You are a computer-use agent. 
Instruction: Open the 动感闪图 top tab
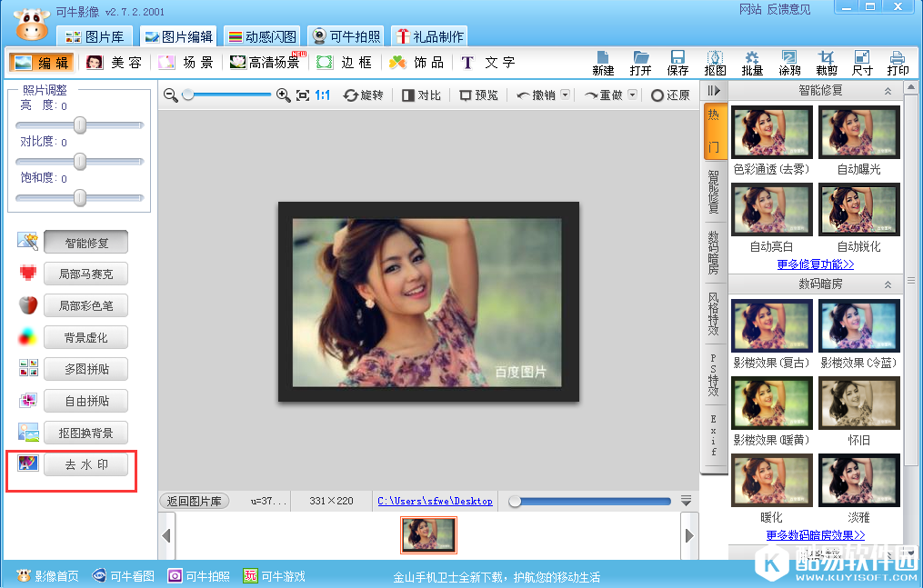click(x=262, y=36)
